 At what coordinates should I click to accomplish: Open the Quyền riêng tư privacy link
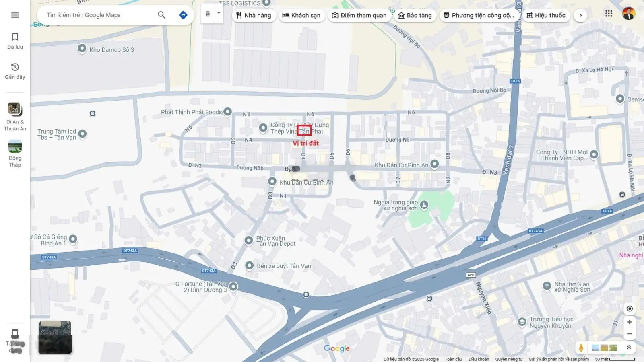(x=509, y=359)
